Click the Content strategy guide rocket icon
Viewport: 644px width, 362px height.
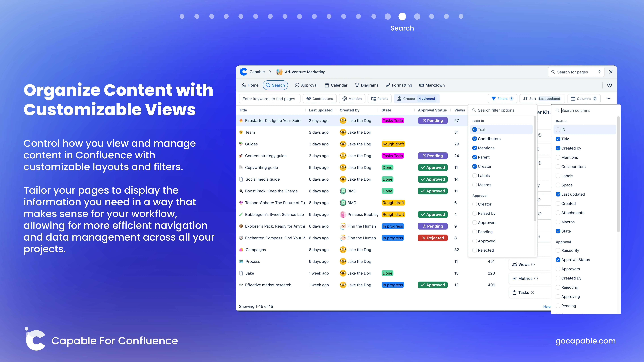241,156
